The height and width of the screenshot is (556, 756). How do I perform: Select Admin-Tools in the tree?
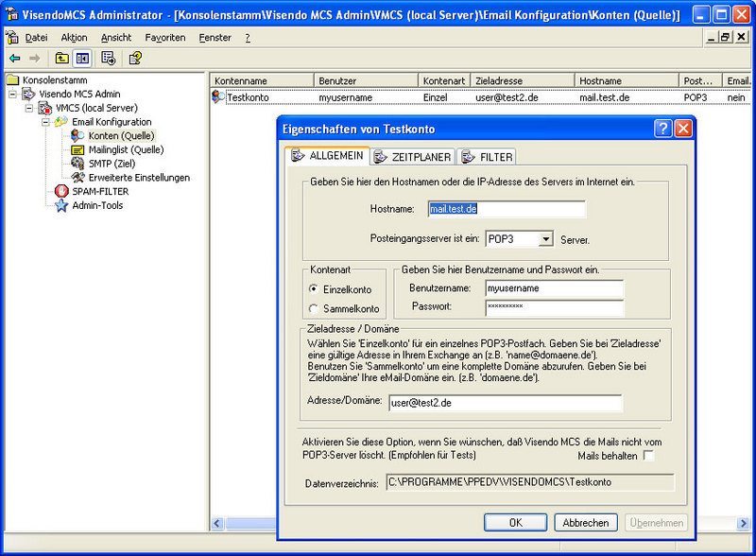97,205
